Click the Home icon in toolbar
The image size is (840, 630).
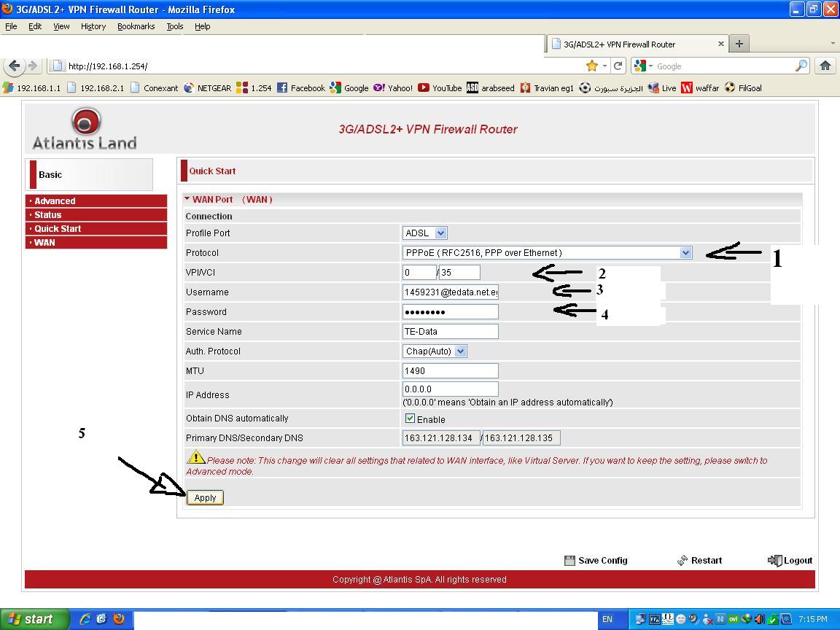pos(825,66)
